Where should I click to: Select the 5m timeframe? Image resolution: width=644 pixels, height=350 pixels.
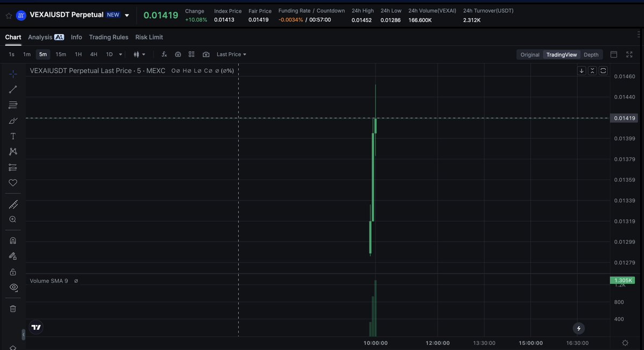43,54
